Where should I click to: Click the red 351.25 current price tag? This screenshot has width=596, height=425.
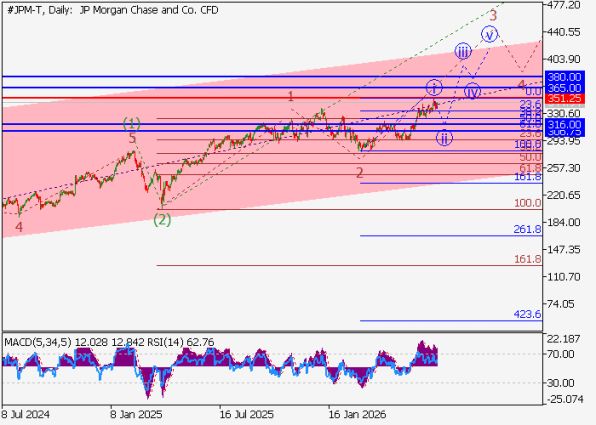[564, 99]
